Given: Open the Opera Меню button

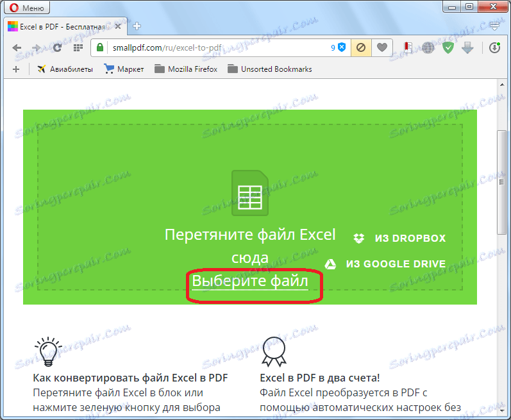Looking at the screenshot, I should click(x=27, y=7).
